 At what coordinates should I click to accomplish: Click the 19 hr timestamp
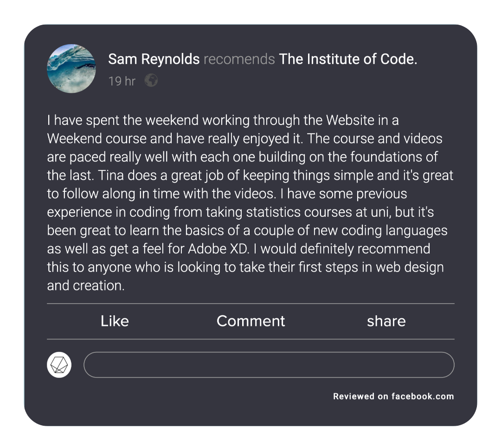click(x=122, y=81)
